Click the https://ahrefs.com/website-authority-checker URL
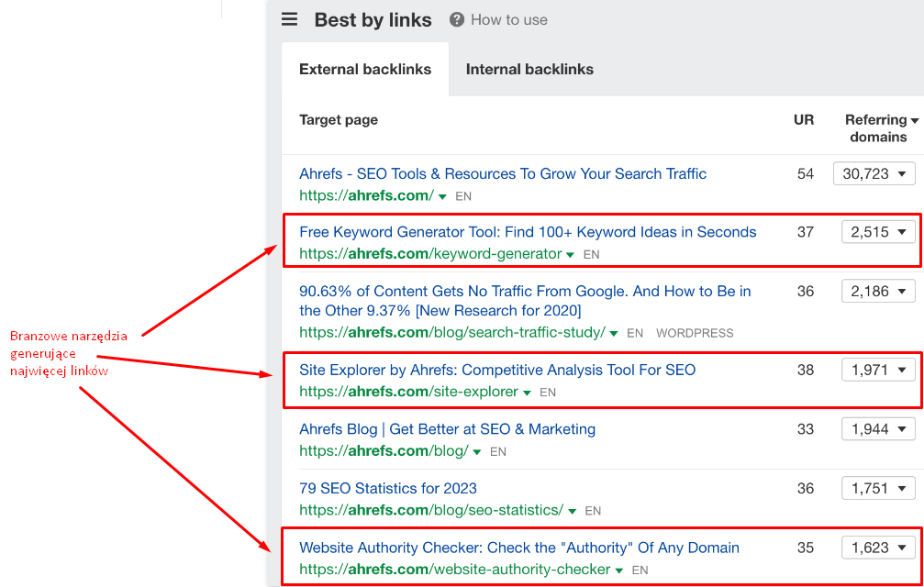The width and height of the screenshot is (924, 587). point(455,570)
